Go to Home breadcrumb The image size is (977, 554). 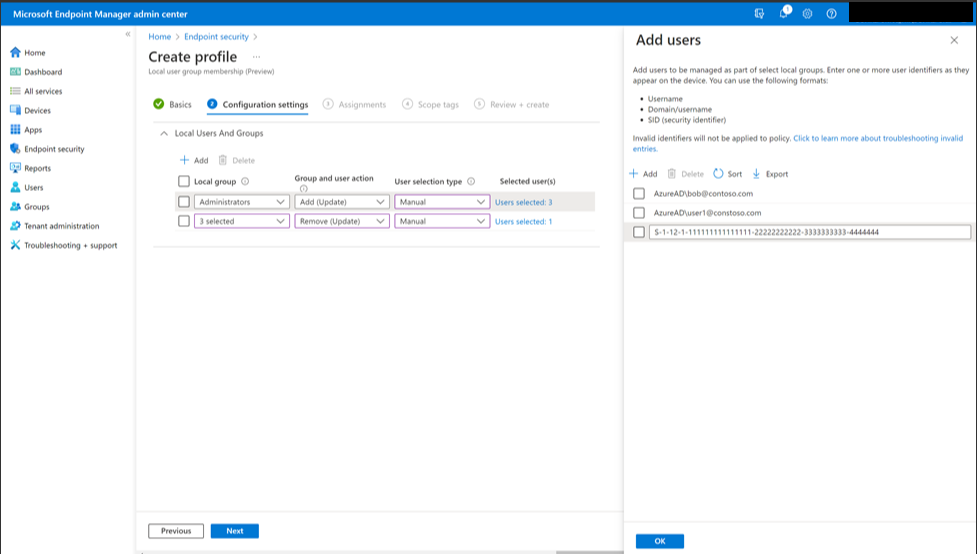pyautogui.click(x=160, y=37)
